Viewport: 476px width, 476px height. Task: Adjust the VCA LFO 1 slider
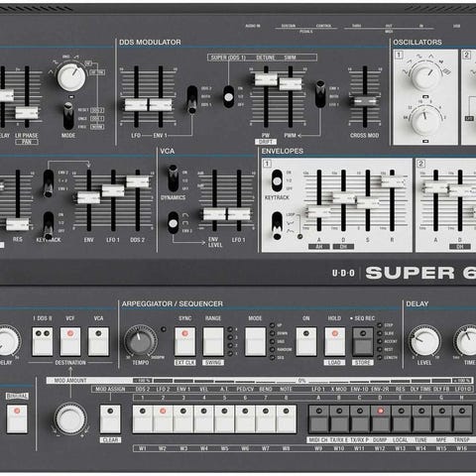[239, 214]
